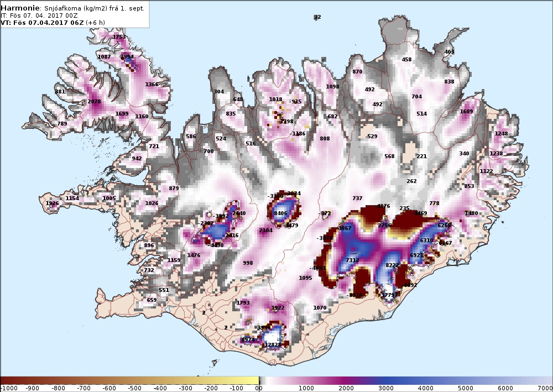Click the glacier value 7312
553x392 pixels.
(x=353, y=260)
